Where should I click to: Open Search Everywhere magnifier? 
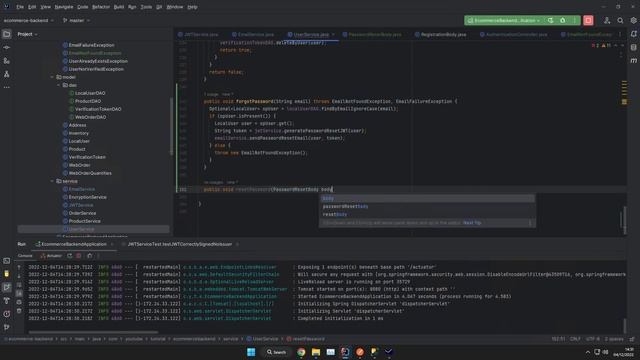(620, 20)
